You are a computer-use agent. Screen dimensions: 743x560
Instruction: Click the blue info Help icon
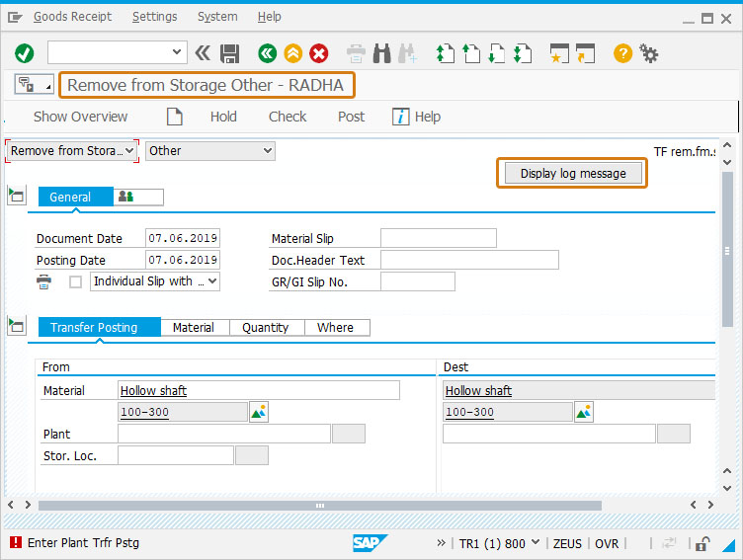coord(400,117)
